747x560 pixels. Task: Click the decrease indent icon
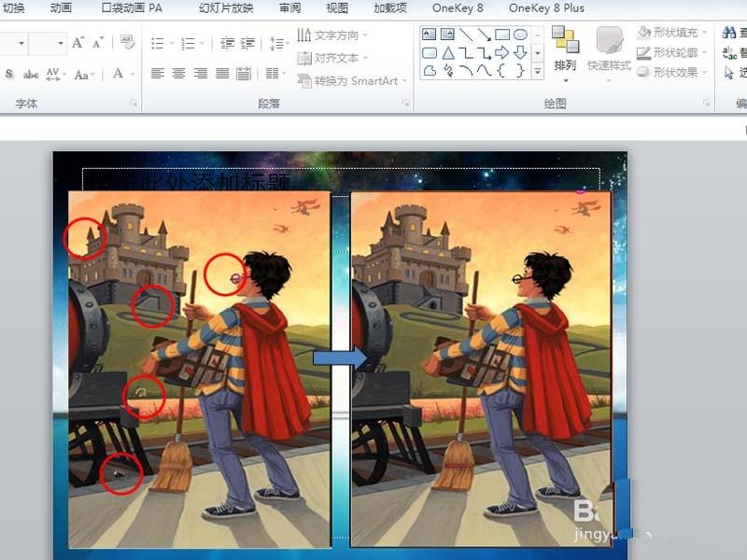[x=228, y=44]
